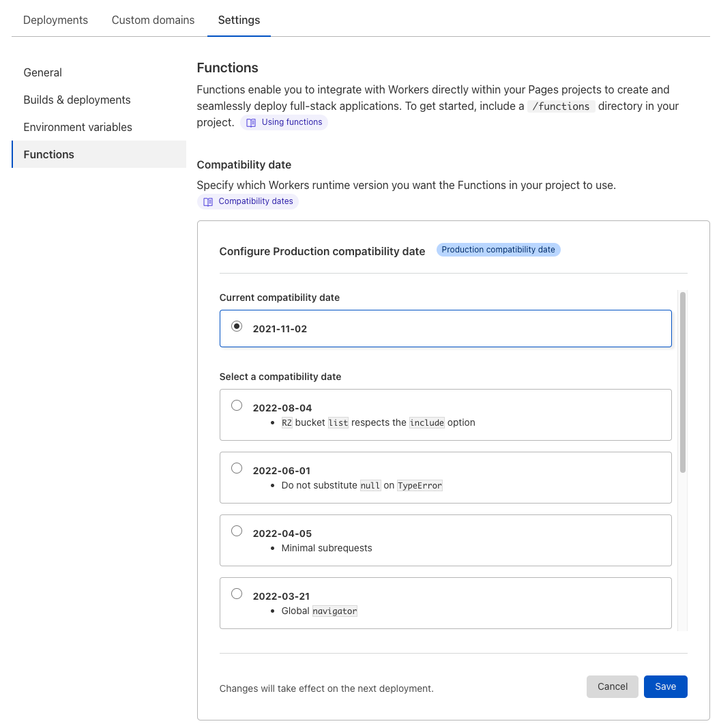Viewport: 719px width, 728px height.
Task: Select the 2021-11-02 current compatibility radio button
Action: pyautogui.click(x=237, y=326)
